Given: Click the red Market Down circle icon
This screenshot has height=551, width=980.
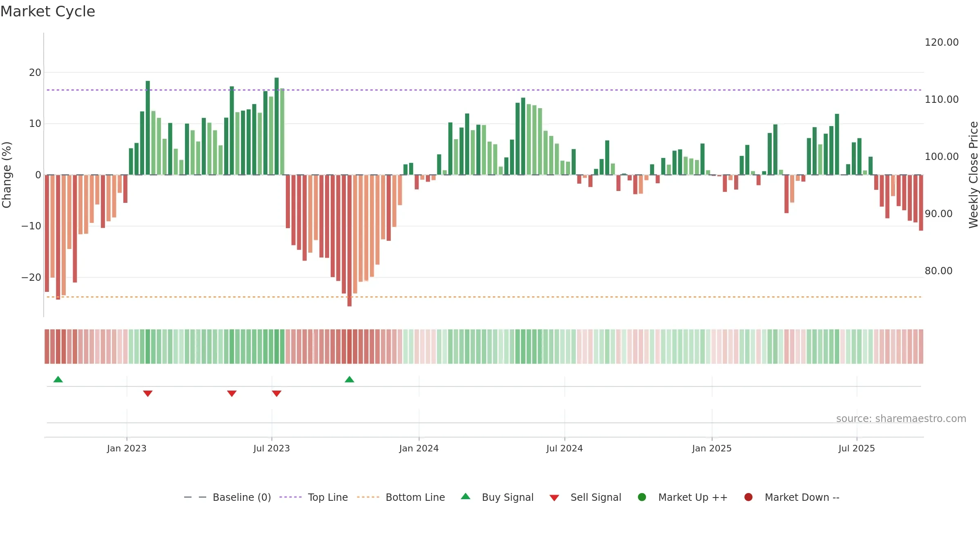Looking at the screenshot, I should (748, 497).
